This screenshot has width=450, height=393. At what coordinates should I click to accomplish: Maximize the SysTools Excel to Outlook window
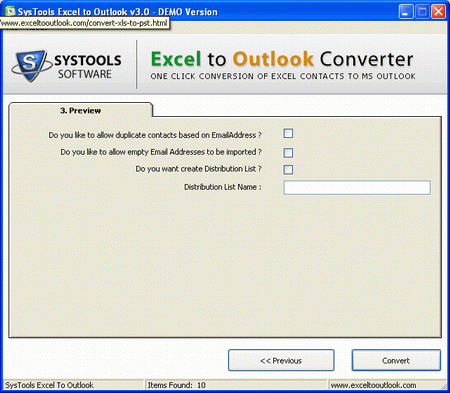(x=422, y=12)
